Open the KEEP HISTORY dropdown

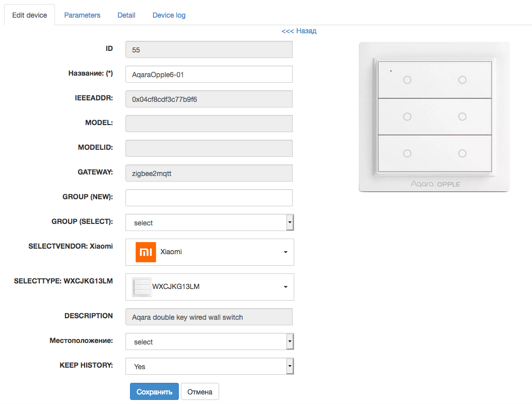coord(209,366)
